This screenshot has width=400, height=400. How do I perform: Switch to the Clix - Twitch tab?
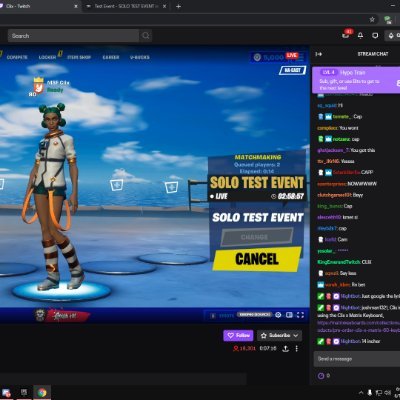tap(37, 6)
